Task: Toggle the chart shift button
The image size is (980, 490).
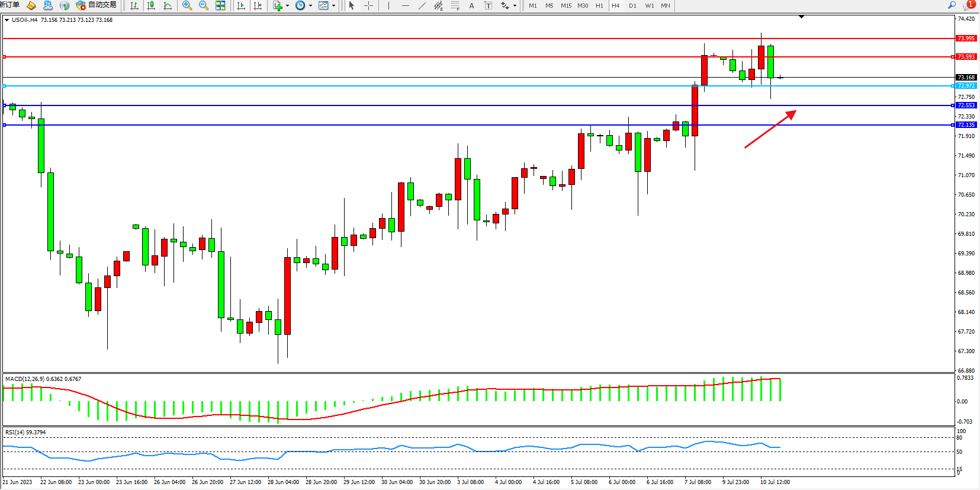Action: 258,5
